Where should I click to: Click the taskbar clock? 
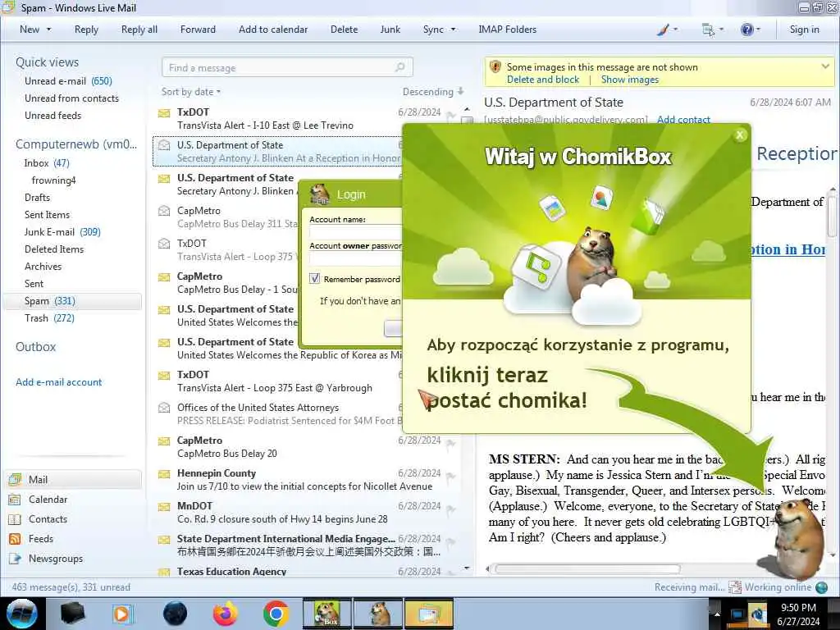point(798,614)
